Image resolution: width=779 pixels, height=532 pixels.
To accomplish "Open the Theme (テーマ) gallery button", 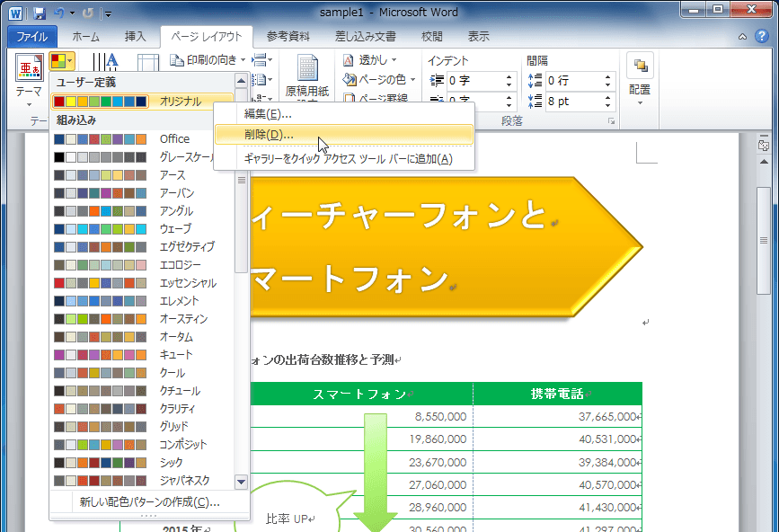I will 29,79.
